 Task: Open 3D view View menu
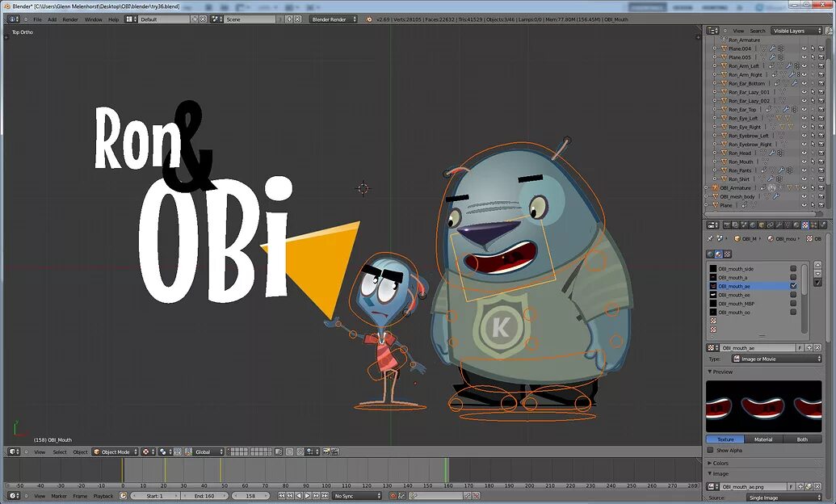40,451
